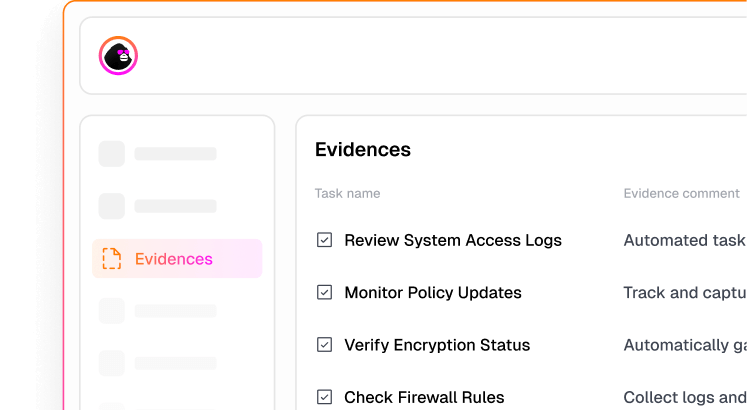Open the Review System Access Logs task
This screenshot has height=410, width=747.
tap(452, 240)
